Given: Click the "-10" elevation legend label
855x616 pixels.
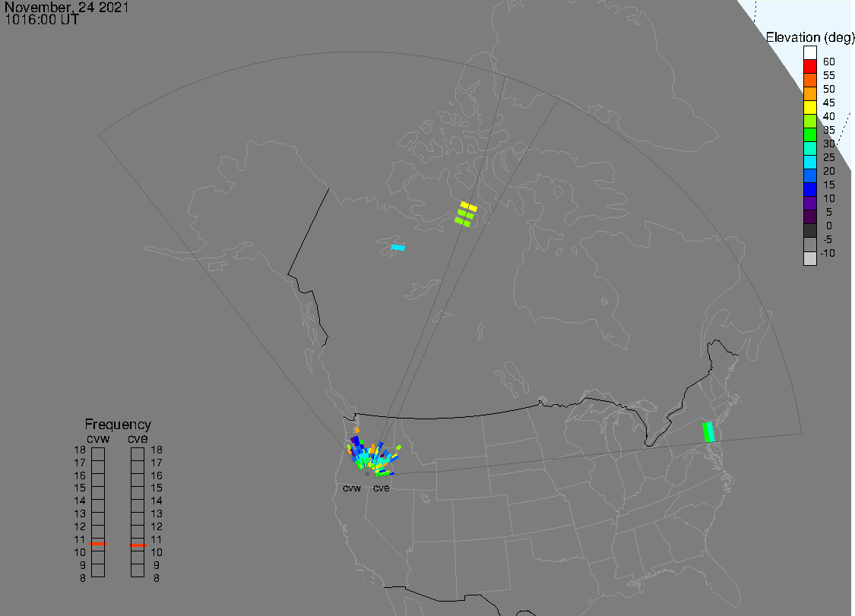Looking at the screenshot, I should 828,253.
